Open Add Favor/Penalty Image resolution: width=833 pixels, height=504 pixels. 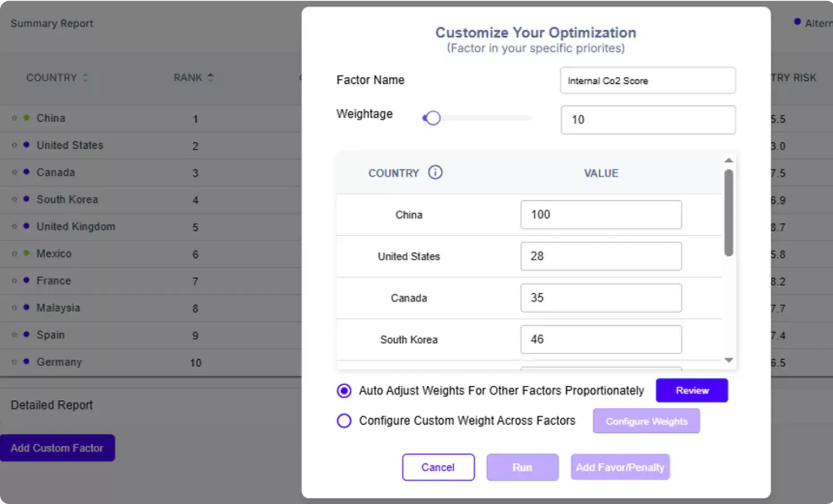[x=620, y=467]
